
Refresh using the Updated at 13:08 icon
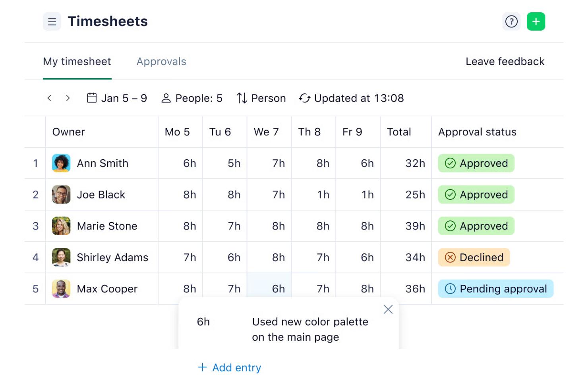[x=304, y=98]
